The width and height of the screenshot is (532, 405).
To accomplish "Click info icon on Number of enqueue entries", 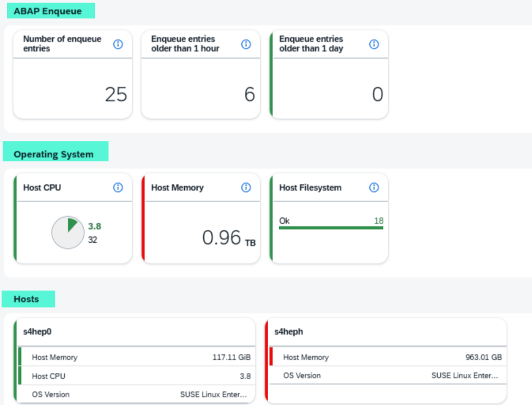I will click(118, 44).
